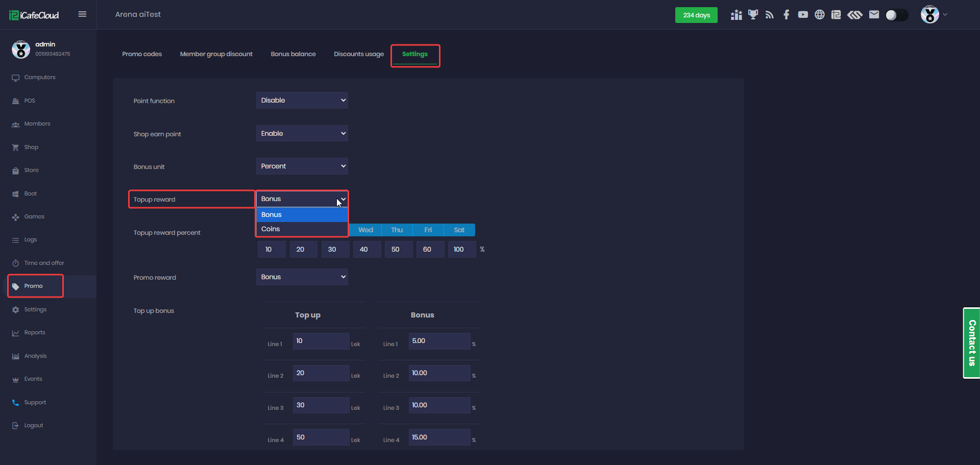Choose Coins in Topup reward list
The image size is (980, 465).
[302, 229]
